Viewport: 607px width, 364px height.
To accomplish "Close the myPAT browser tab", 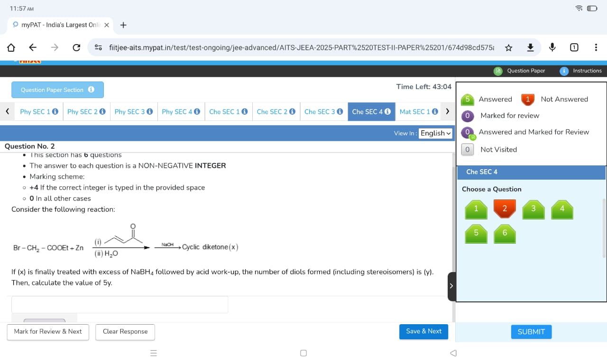I will coord(107,25).
